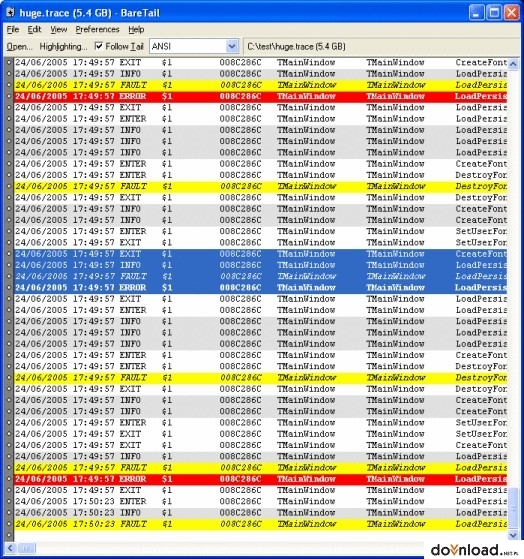Click the ANSI encoding combo box field

coord(194,46)
